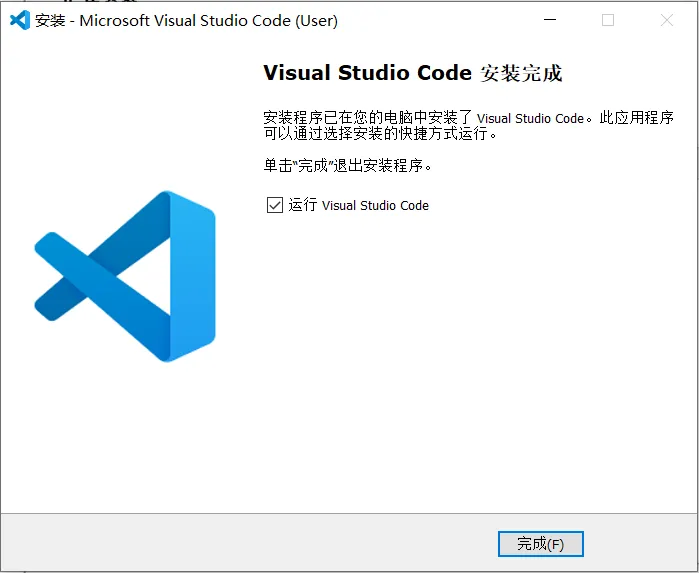Click the VS Code icon in title bar
This screenshot has height=573, width=699.
[x=20, y=21]
